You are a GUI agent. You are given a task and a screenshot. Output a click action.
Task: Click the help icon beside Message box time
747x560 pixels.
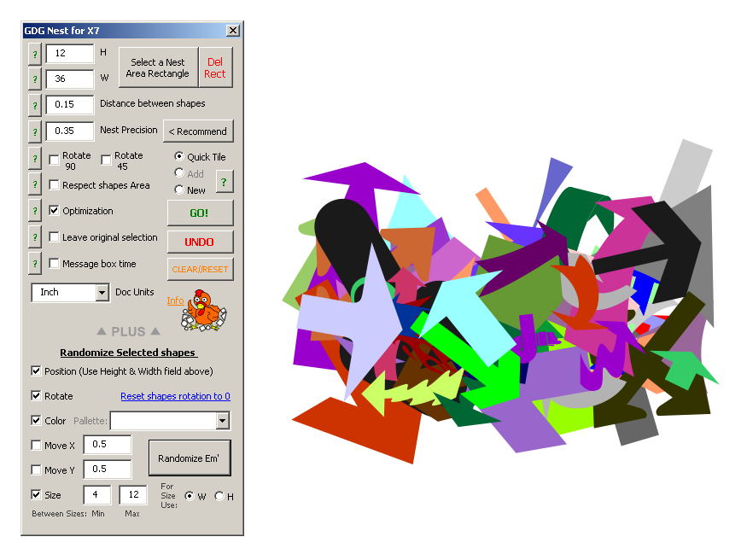(35, 264)
